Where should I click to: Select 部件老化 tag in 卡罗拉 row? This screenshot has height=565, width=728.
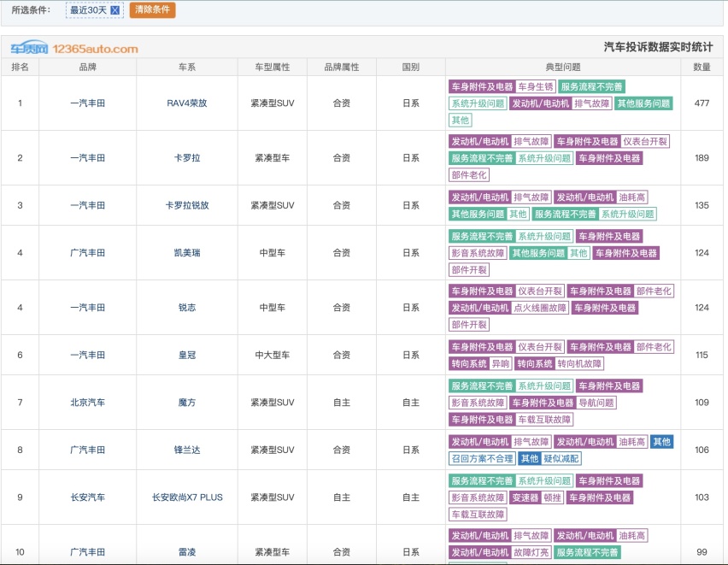tap(469, 174)
